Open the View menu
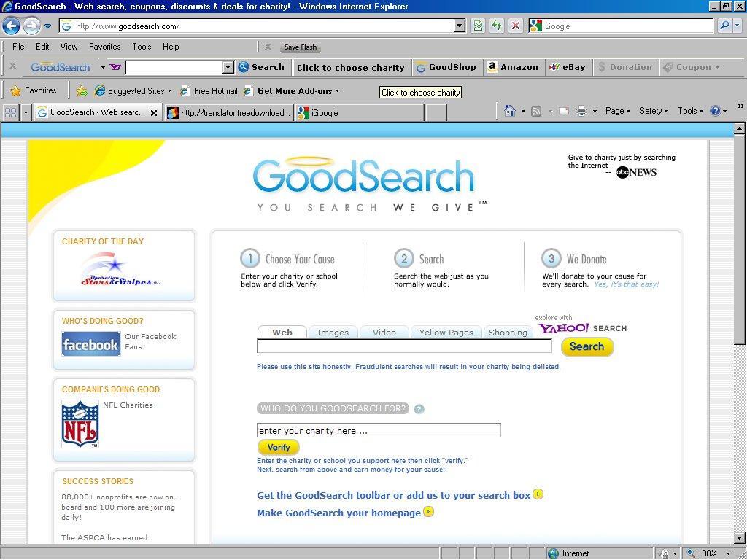The width and height of the screenshot is (747, 560). 69,47
